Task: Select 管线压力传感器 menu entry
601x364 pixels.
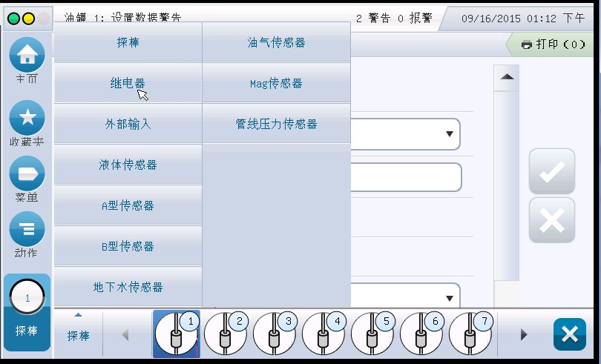Action: (x=276, y=124)
